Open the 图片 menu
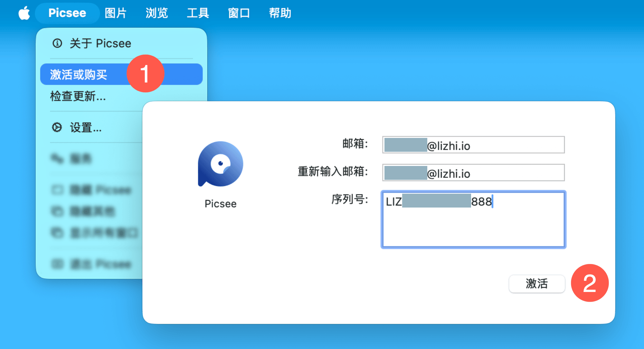Image resolution: width=644 pixels, height=349 pixels. (115, 13)
